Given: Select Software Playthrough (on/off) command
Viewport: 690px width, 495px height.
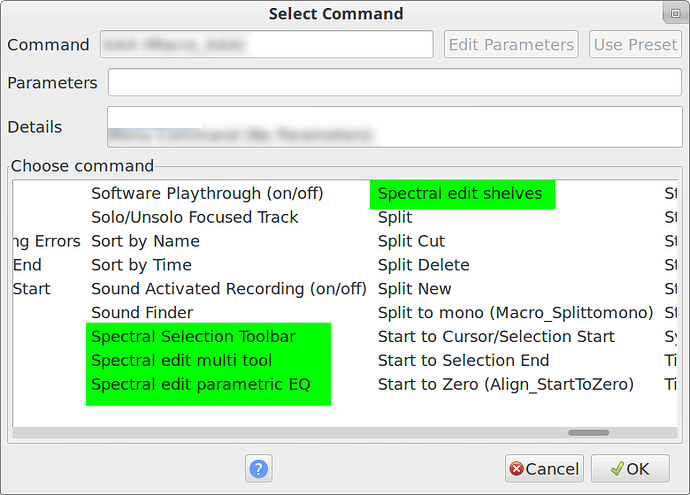Looking at the screenshot, I should (207, 193).
